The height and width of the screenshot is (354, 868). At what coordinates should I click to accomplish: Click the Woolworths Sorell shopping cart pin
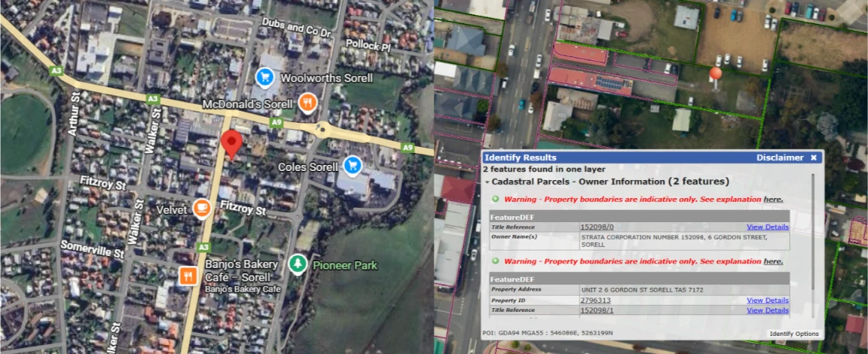(265, 78)
